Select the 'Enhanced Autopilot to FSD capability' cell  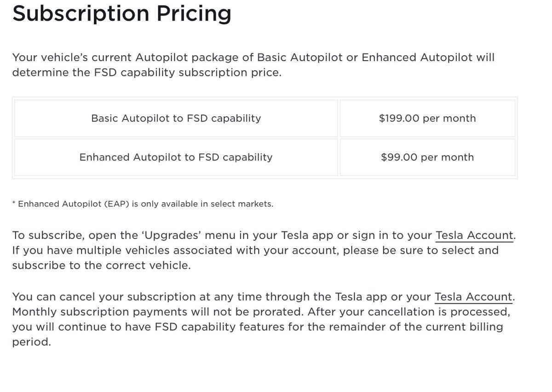(x=176, y=157)
